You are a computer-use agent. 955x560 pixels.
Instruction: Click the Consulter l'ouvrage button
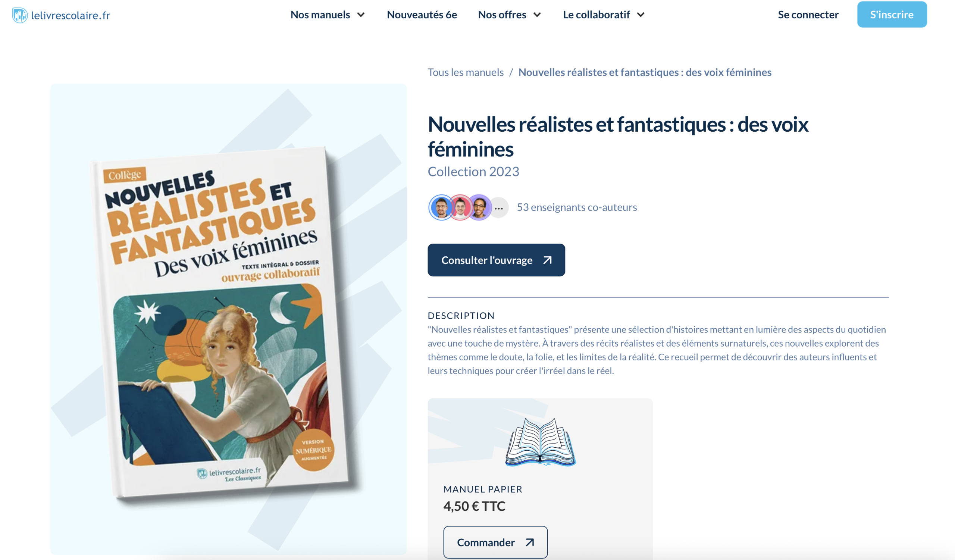tap(496, 260)
